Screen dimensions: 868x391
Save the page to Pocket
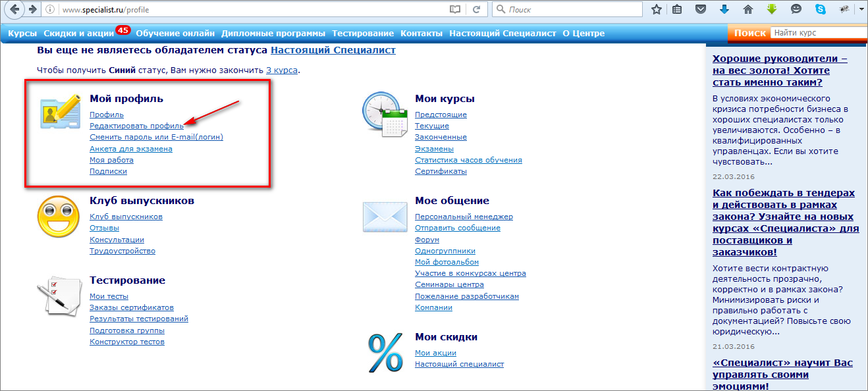click(701, 10)
